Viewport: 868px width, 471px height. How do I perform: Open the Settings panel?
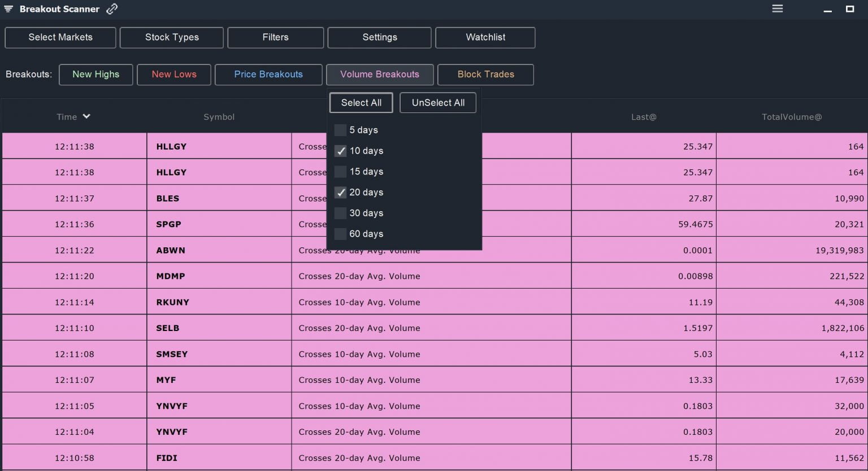[379, 37]
